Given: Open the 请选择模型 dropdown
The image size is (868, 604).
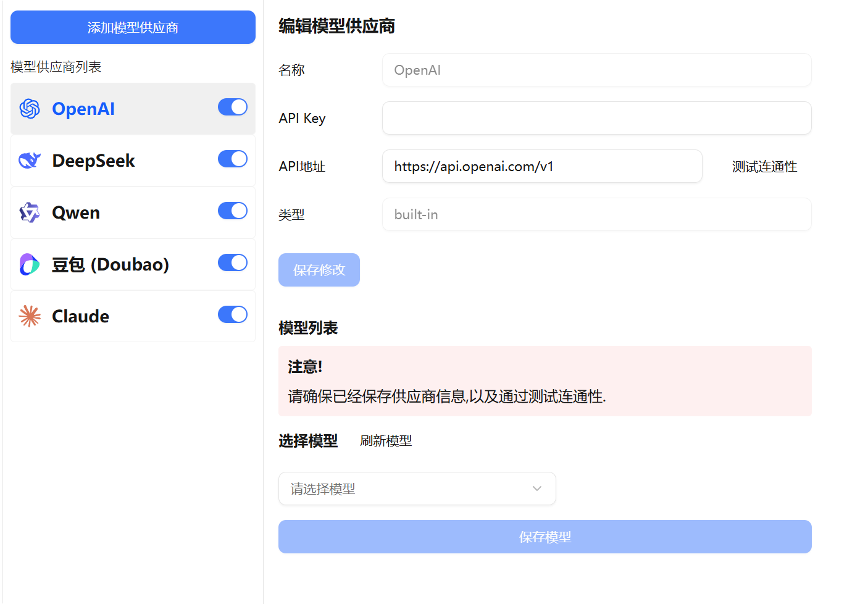Looking at the screenshot, I should pos(407,489).
